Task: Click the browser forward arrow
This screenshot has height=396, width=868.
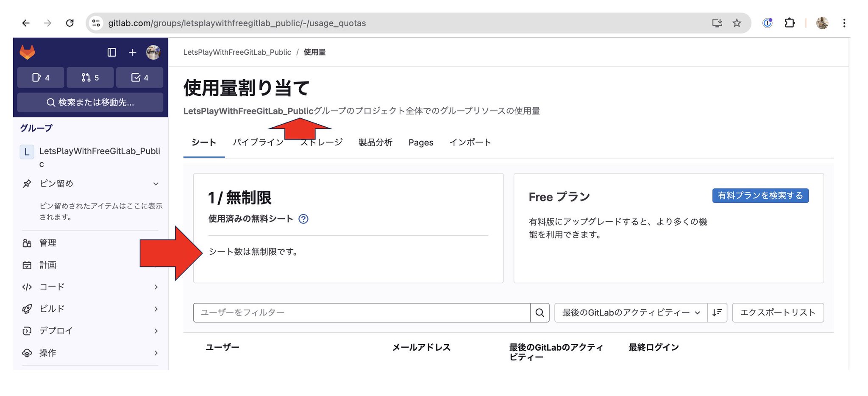Action: [48, 23]
